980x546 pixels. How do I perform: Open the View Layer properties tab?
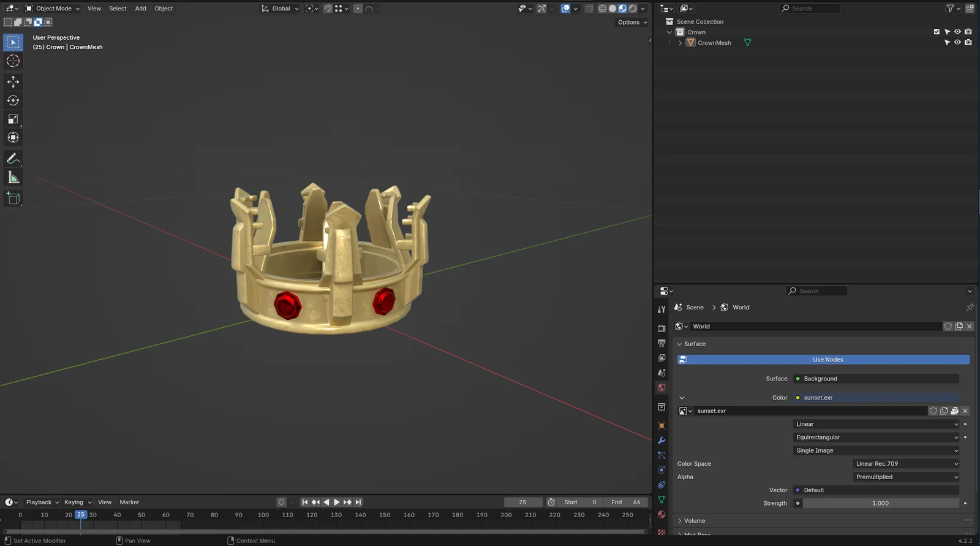point(661,358)
